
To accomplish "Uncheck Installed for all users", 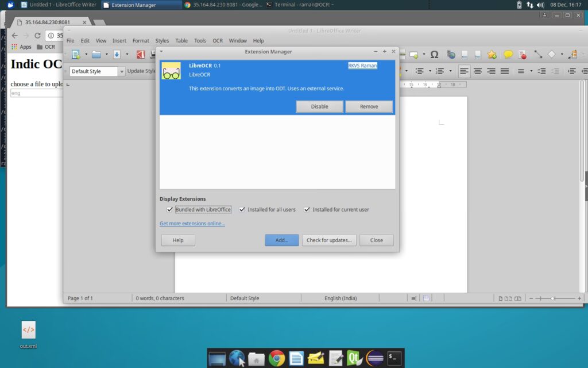I will tap(242, 209).
